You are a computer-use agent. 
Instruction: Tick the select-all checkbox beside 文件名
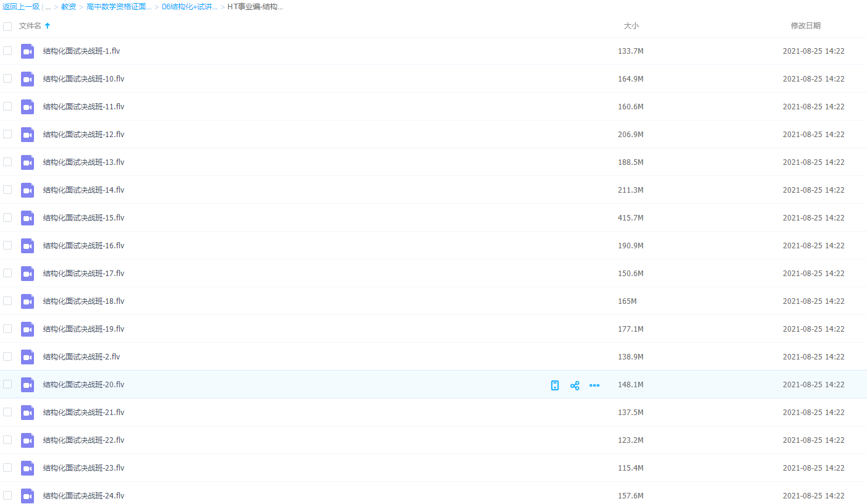(7, 26)
